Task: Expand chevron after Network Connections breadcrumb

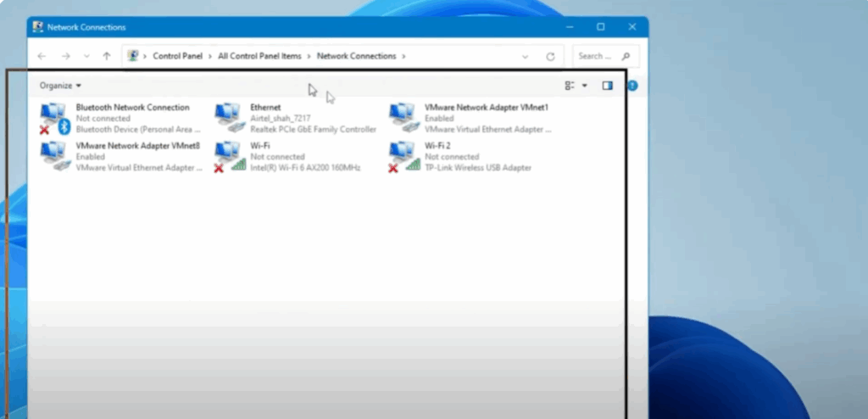Action: pos(403,56)
